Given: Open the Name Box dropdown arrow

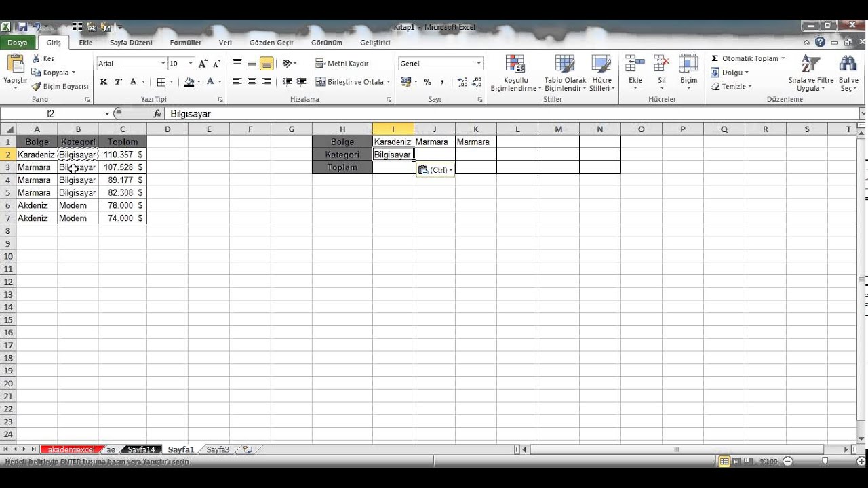Looking at the screenshot, I should 106,114.
